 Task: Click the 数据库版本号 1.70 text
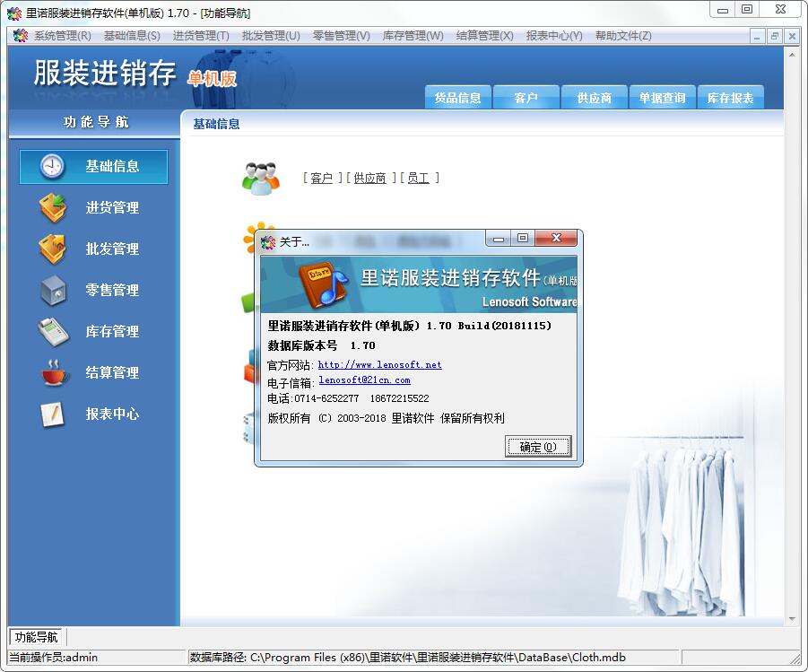[322, 345]
